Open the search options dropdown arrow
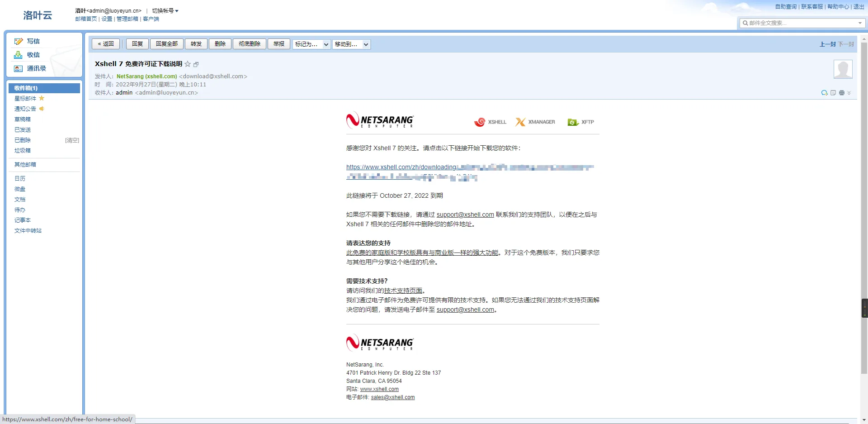 click(860, 23)
